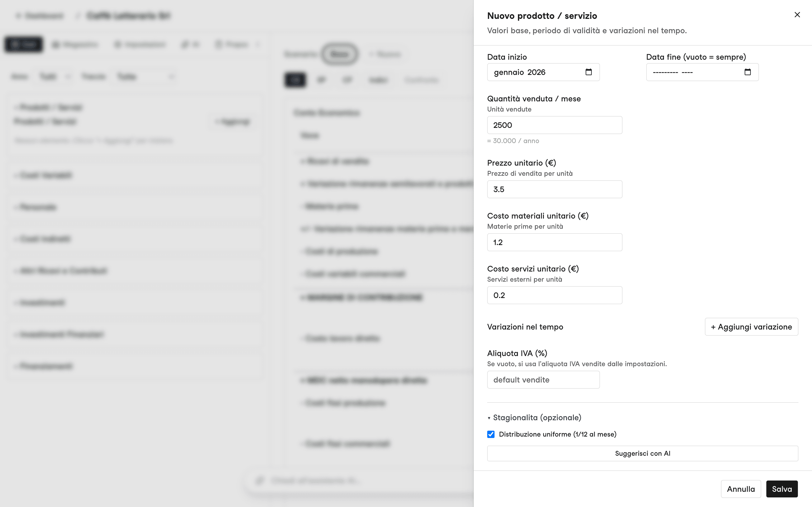Focus the Prezzo unitario input field

tap(555, 189)
